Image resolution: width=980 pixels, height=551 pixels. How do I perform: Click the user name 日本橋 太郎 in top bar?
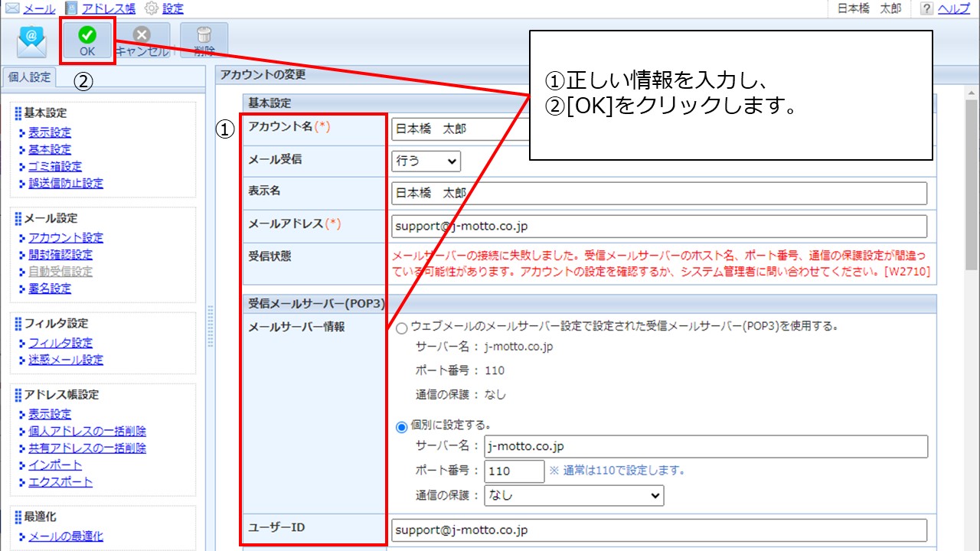coord(869,9)
